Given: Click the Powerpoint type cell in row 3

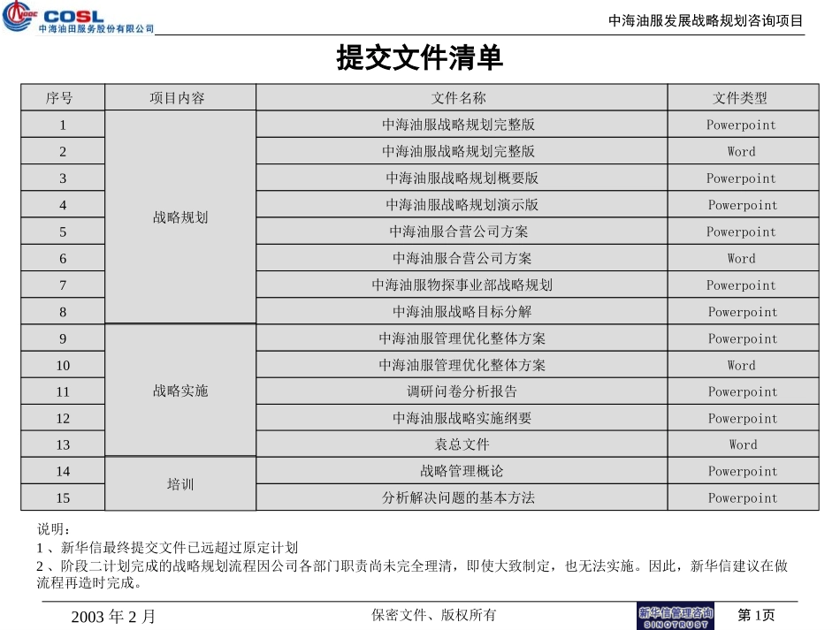Looking at the screenshot, I should pos(743,178).
